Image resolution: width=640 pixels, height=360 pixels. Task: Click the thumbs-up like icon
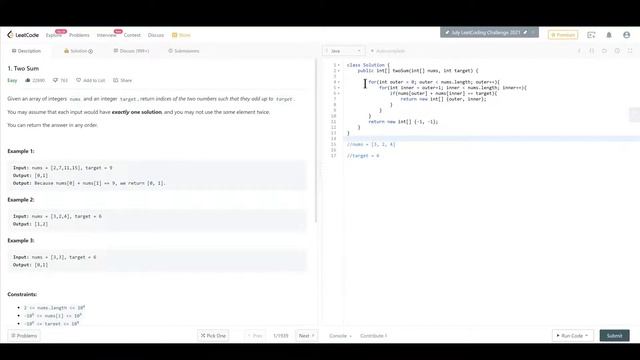28,80
